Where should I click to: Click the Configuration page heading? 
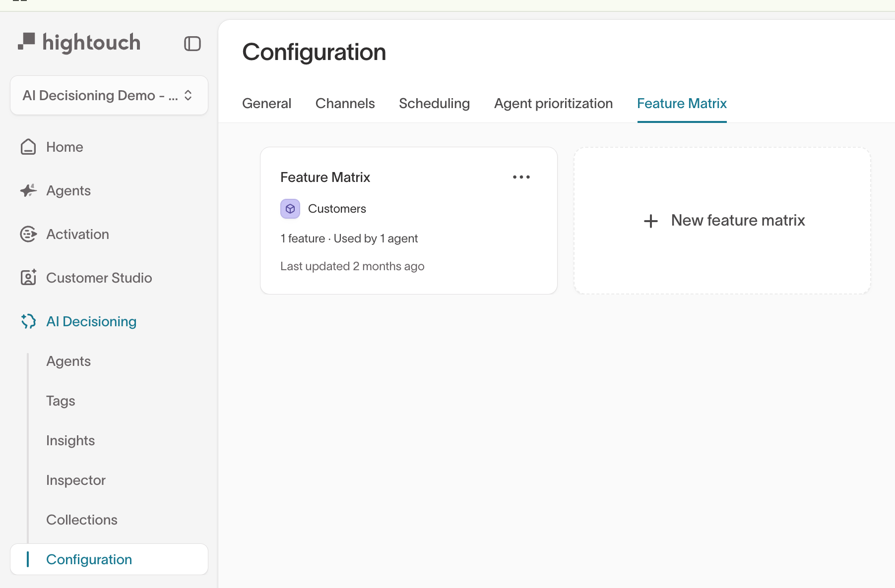pyautogui.click(x=314, y=52)
